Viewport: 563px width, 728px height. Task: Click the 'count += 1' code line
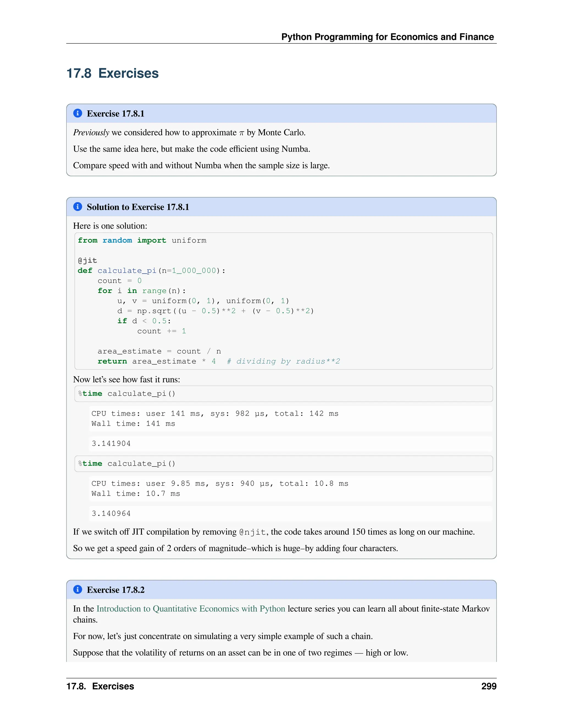click(162, 331)
